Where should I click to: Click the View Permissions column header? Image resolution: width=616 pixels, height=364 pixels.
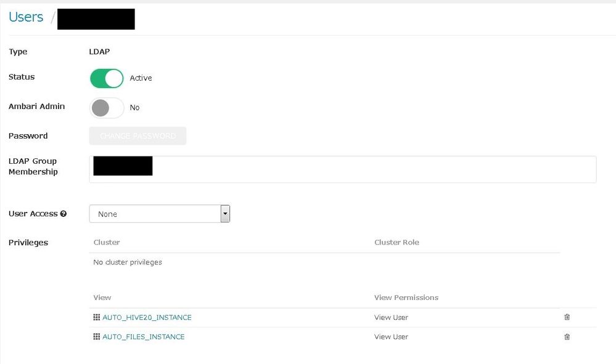tap(406, 297)
